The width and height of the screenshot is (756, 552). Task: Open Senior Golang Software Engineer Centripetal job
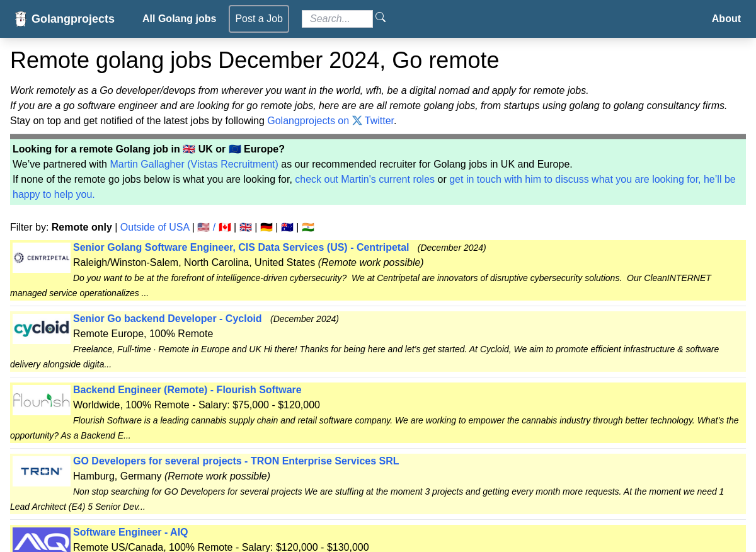pos(241,248)
